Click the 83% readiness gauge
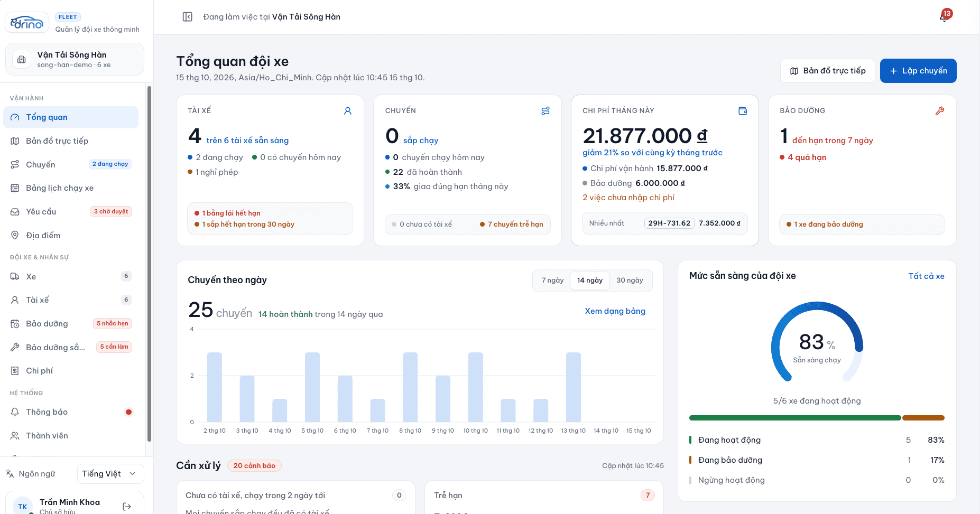The image size is (980, 514). (817, 342)
